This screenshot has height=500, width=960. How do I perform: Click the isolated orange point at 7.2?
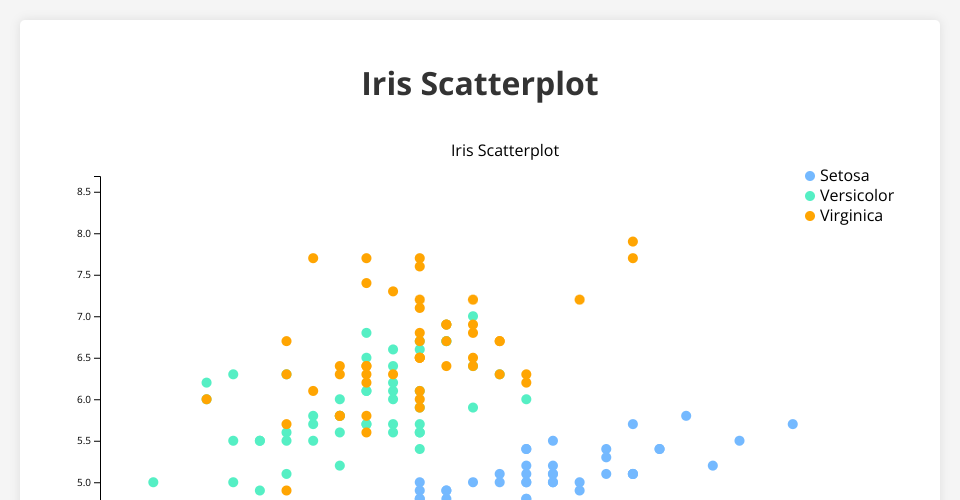tap(579, 300)
